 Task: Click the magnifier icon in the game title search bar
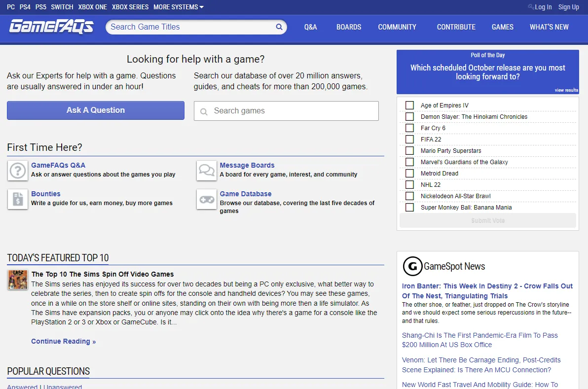tap(279, 27)
